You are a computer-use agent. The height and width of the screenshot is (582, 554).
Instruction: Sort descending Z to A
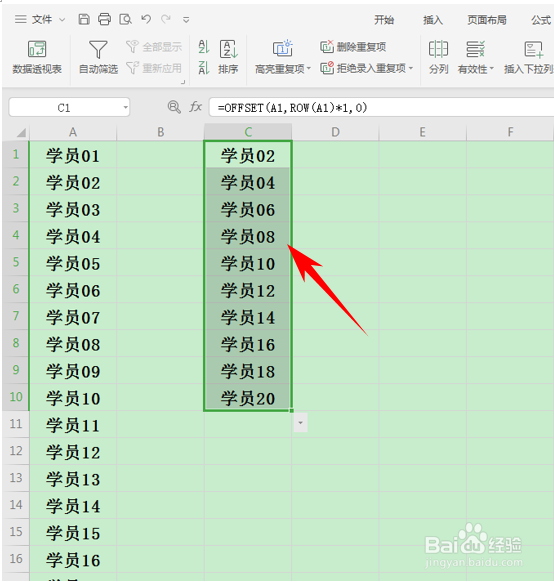[x=204, y=68]
